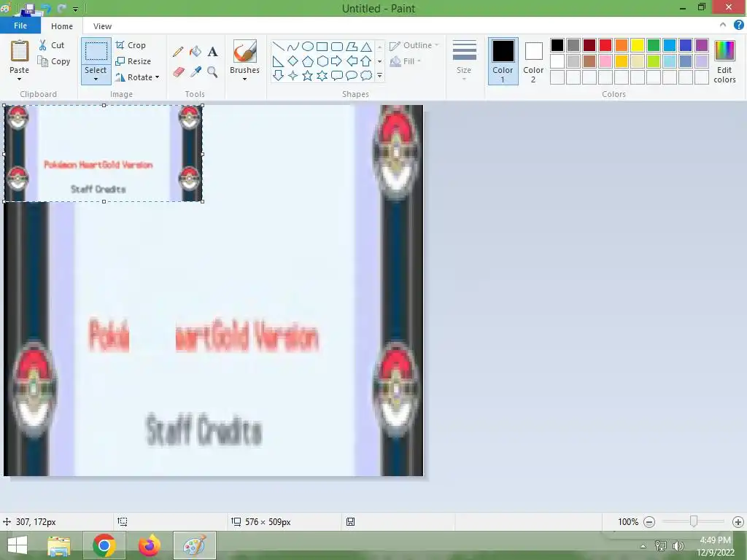Select the Eraser tool
This screenshot has width=747, height=560.
pos(178,72)
